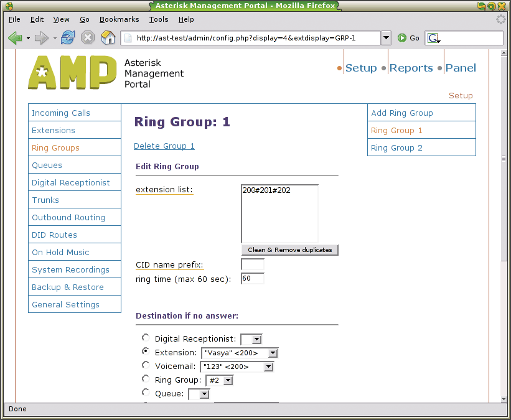Click the AMP logo image
The width and height of the screenshot is (511, 420).
click(x=72, y=73)
